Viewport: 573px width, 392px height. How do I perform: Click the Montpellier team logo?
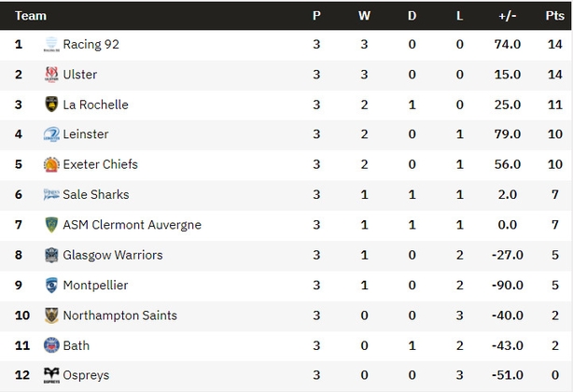click(51, 285)
